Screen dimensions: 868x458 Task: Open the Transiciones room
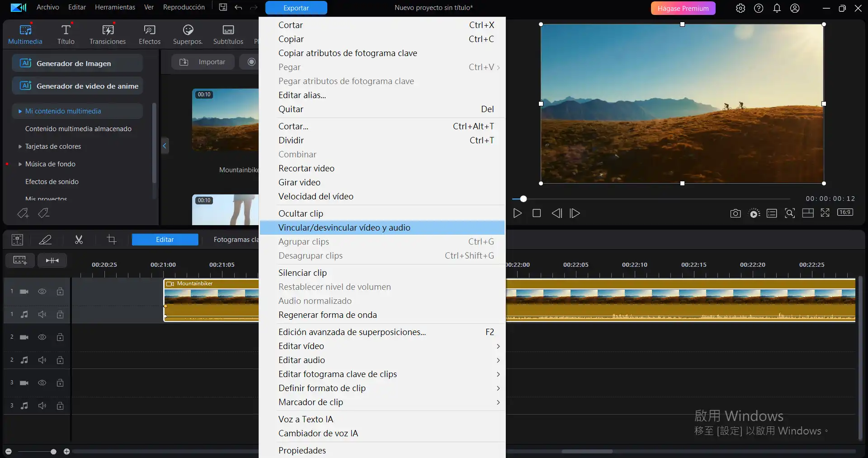108,34
